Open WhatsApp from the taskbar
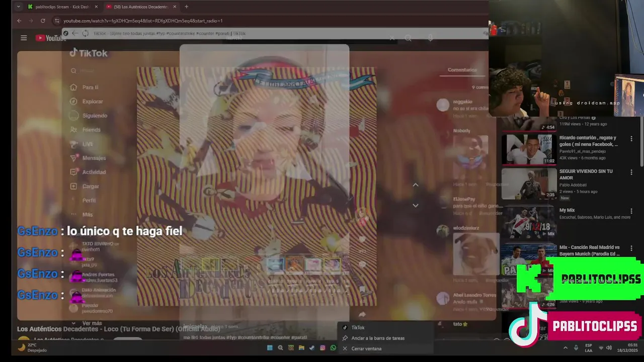The width and height of the screenshot is (644, 362). [333, 348]
